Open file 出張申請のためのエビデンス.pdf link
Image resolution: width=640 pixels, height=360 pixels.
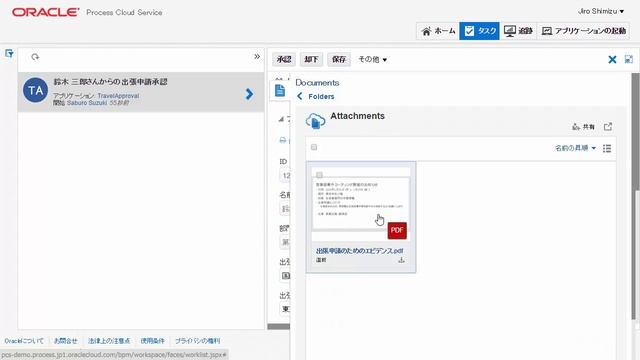(360, 251)
